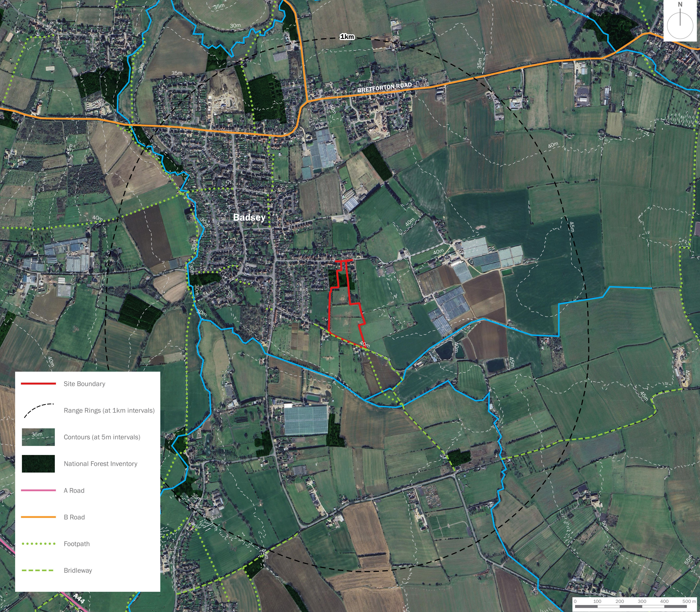
Task: Click the Bridleway legend text
Action: pyautogui.click(x=78, y=570)
